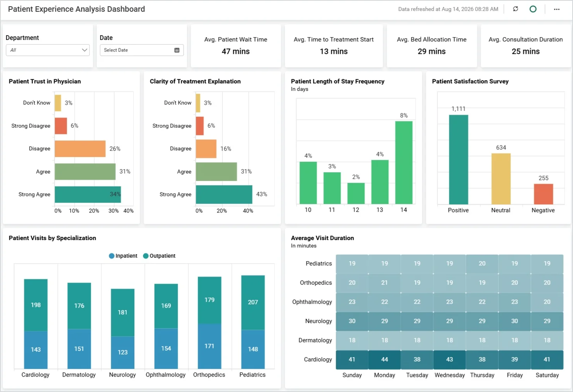
Task: Click the Select Date input field
Action: (142, 50)
